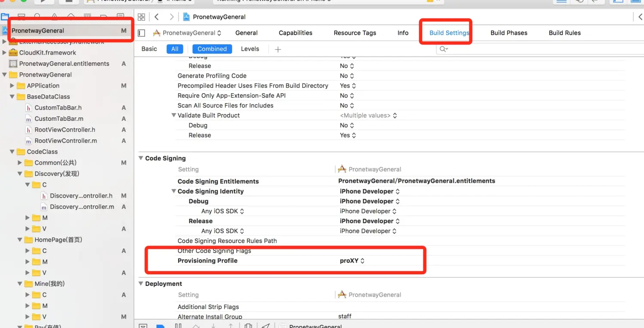This screenshot has width=644, height=328.
Task: Open Validate Built Product Multiple values dropdown
Action: pos(368,115)
